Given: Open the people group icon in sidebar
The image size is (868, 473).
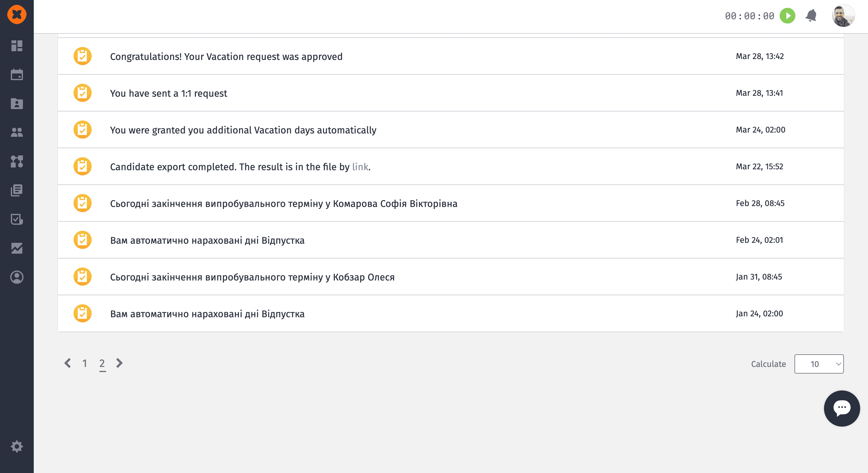Looking at the screenshot, I should (17, 132).
